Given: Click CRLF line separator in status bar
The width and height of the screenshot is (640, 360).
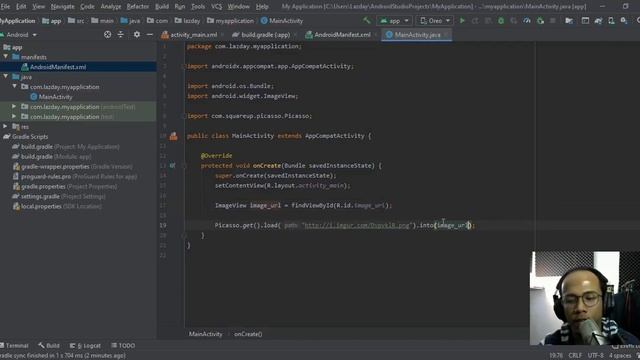Looking at the screenshot, I should 575,356.
